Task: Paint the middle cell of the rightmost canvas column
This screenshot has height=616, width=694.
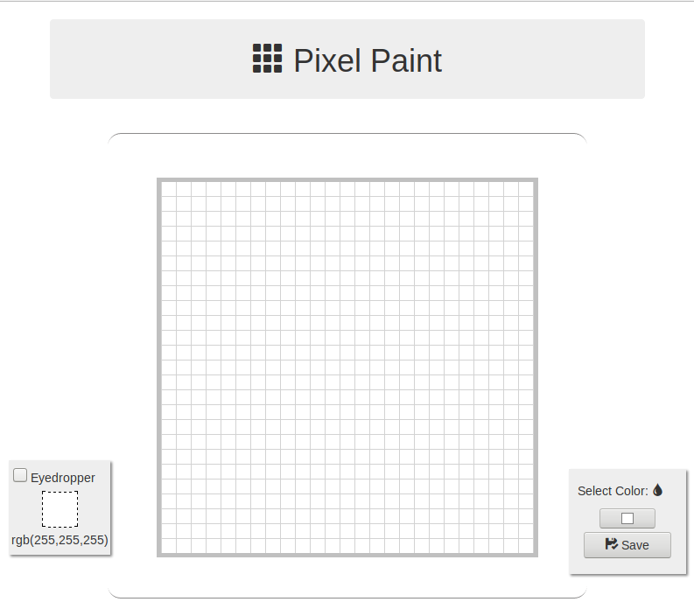Action: pyautogui.click(x=526, y=367)
